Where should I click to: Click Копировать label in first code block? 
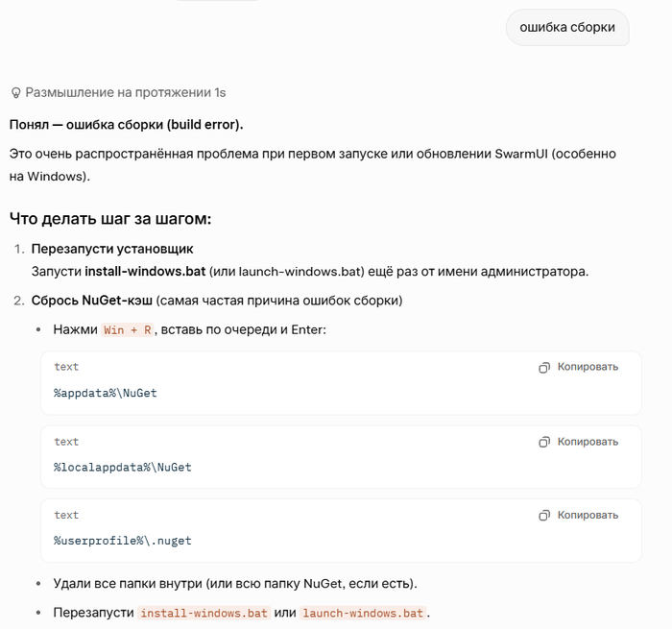point(588,367)
